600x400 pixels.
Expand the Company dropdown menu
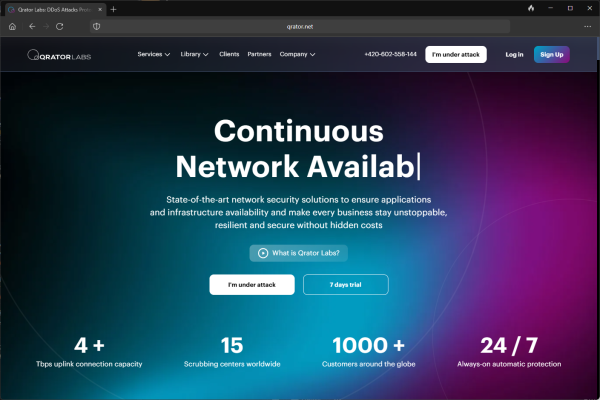pyautogui.click(x=297, y=54)
